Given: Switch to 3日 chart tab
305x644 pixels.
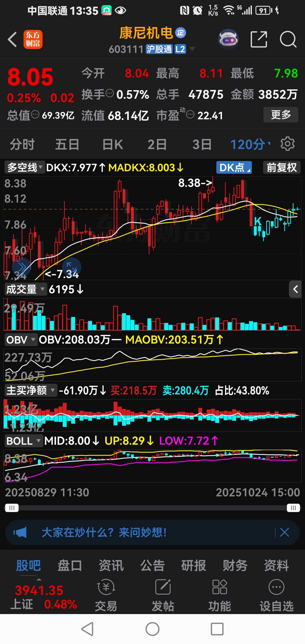Looking at the screenshot, I should 202,144.
